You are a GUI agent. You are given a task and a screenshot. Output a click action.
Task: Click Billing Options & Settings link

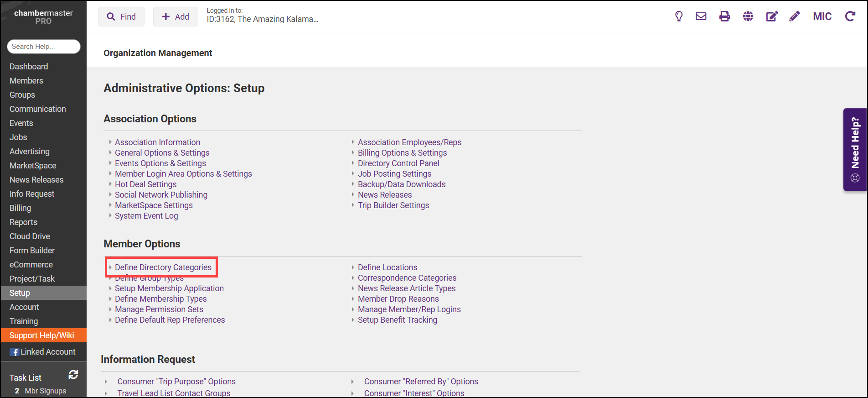402,153
